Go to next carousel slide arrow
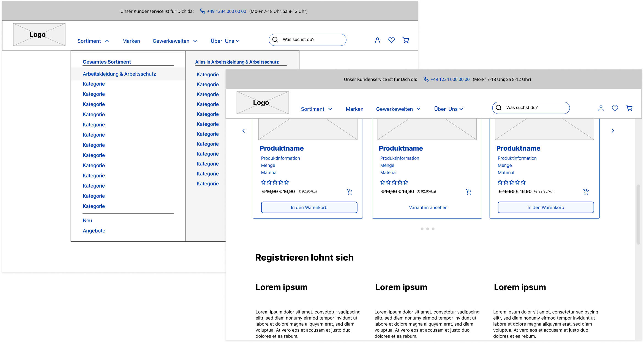Viewport: 644px width, 343px height. click(613, 131)
